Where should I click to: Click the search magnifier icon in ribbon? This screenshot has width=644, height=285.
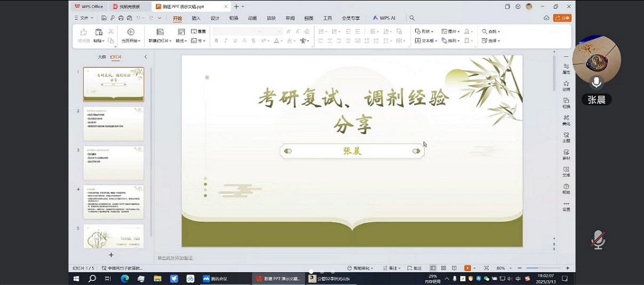coord(412,18)
